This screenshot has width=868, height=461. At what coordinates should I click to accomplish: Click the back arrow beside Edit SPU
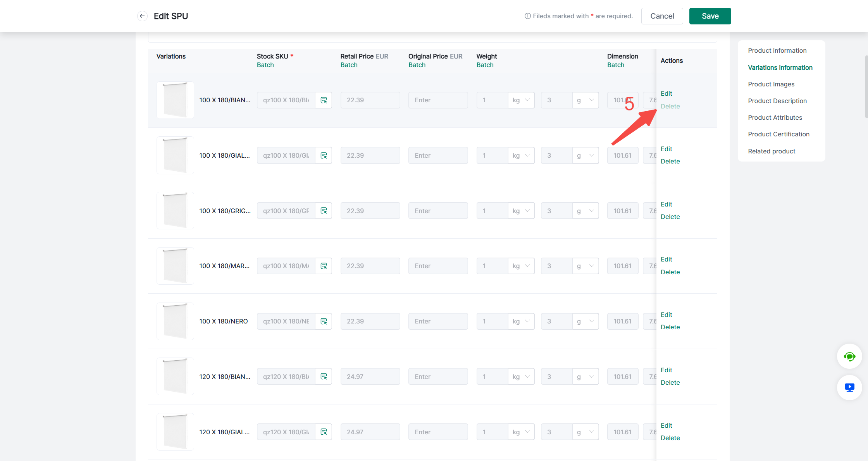(142, 16)
